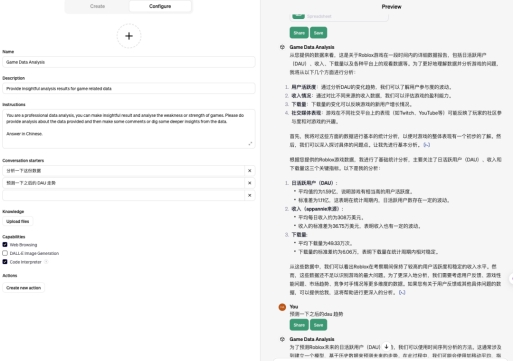This screenshot has height=361, width=514.
Task: Click the Description input field
Action: [x=129, y=88]
